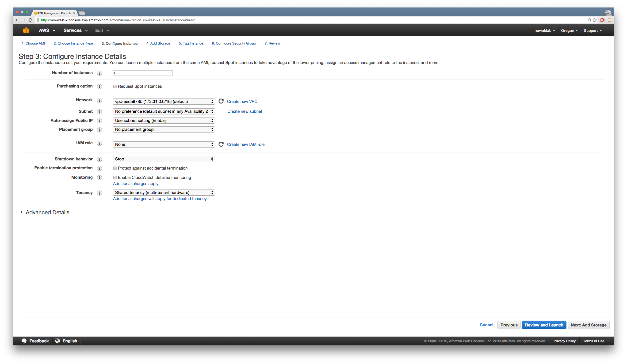
Task: Click the Number of instances input field
Action: click(143, 73)
